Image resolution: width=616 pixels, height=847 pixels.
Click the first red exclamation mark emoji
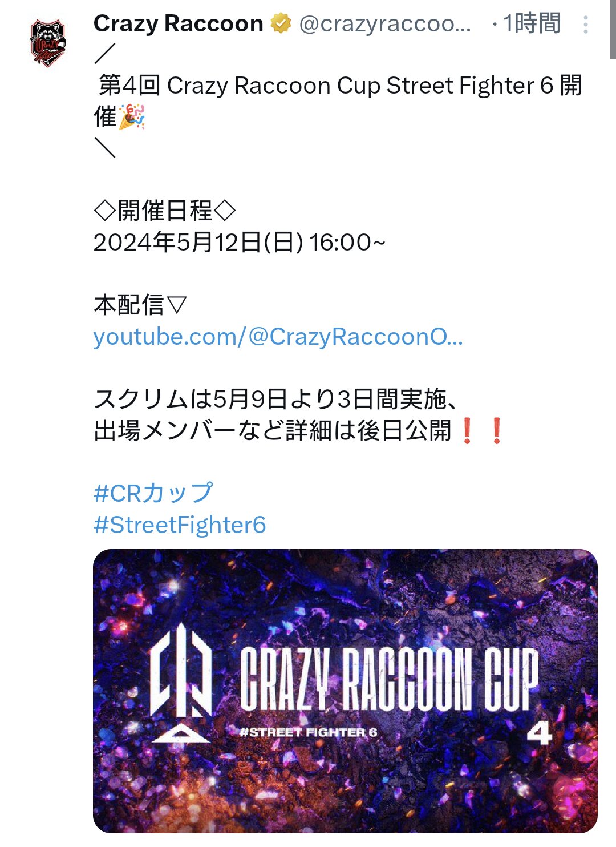pyautogui.click(x=467, y=431)
